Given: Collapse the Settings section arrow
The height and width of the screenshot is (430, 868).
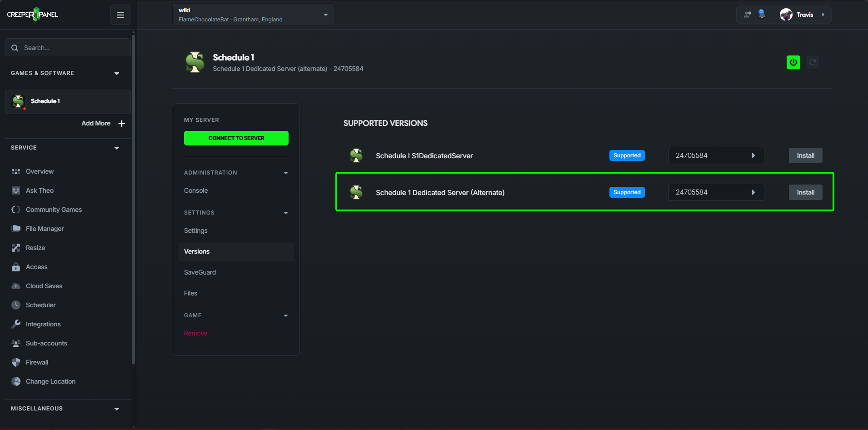Looking at the screenshot, I should tap(286, 213).
